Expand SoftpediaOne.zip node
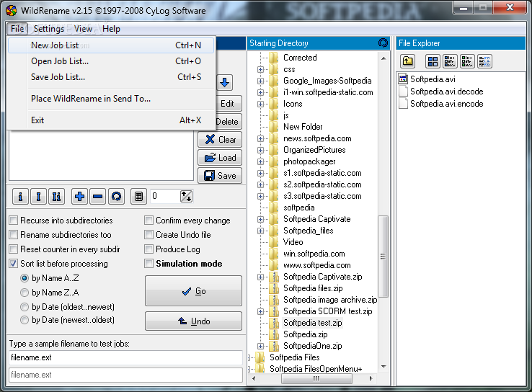 (x=260, y=346)
